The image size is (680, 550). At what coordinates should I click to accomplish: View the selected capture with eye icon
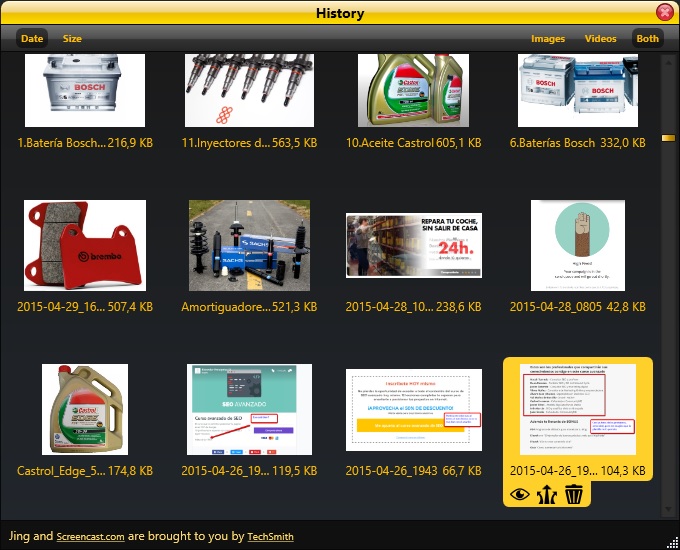click(520, 494)
